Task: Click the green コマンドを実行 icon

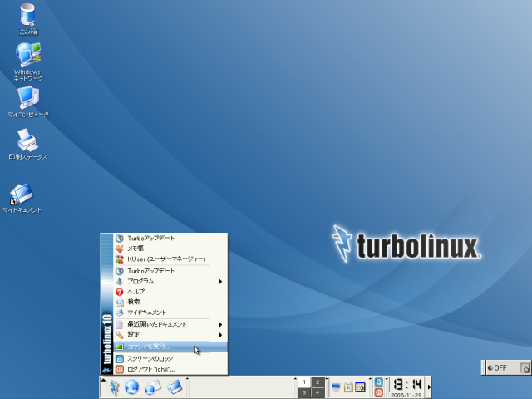Action: point(120,347)
